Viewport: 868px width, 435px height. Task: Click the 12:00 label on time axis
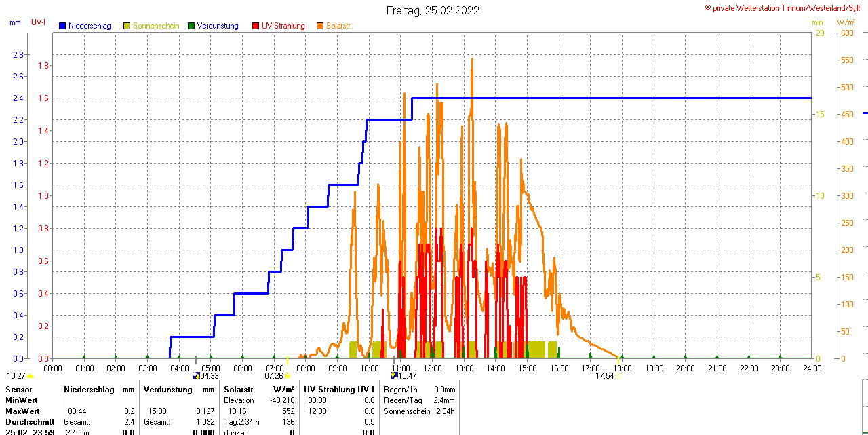433,368
